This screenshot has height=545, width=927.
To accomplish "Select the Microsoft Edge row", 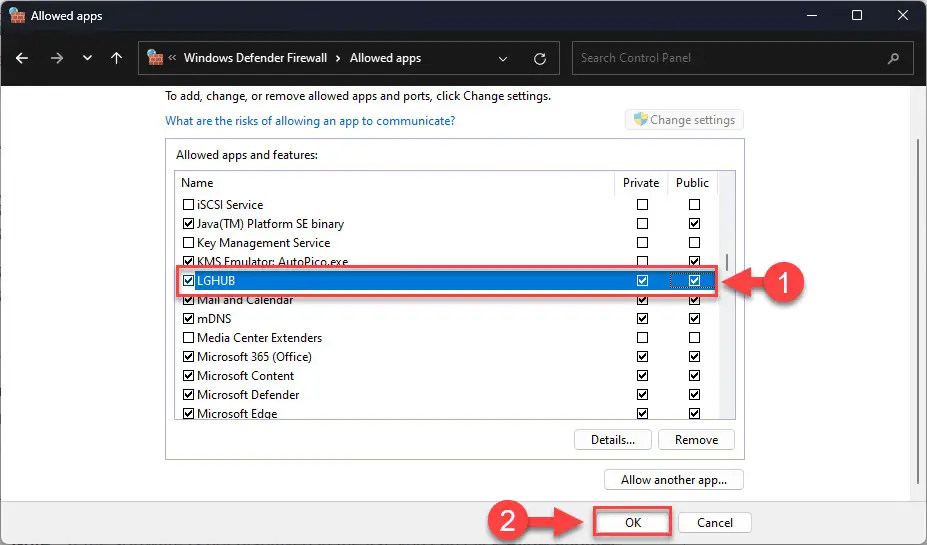I will click(x=446, y=413).
